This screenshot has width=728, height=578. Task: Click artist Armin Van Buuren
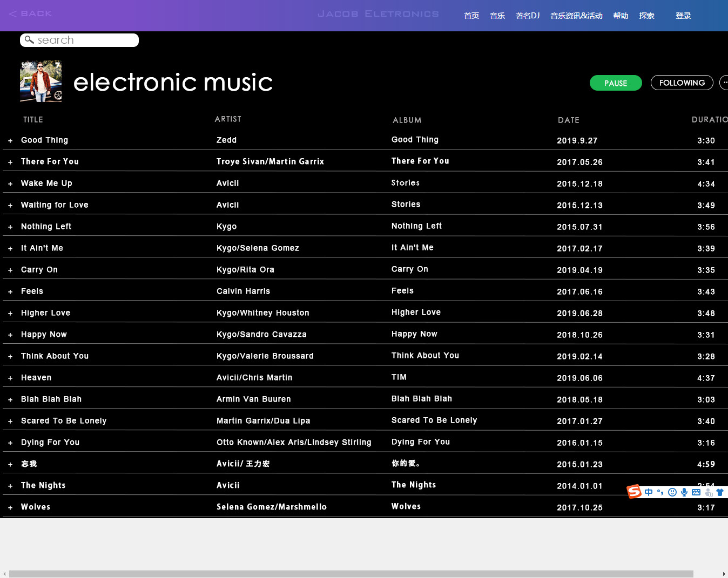(254, 399)
